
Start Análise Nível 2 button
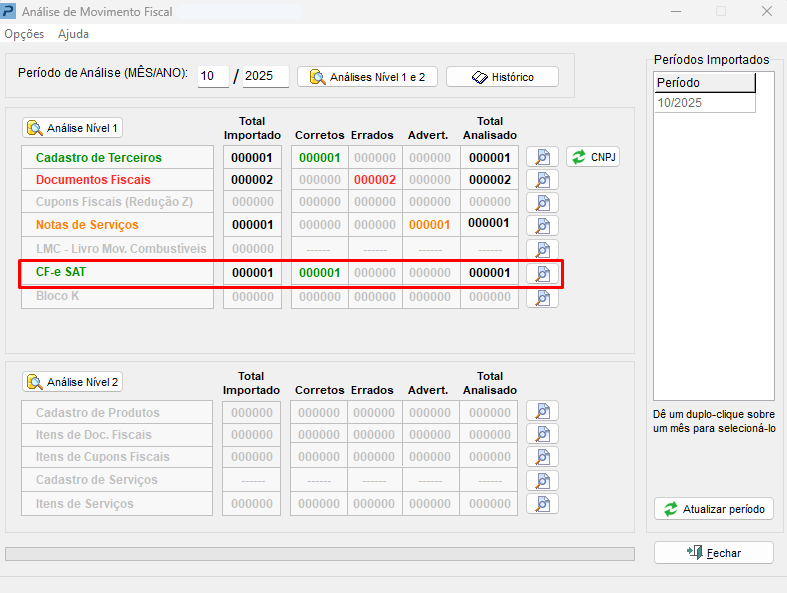coord(73,382)
